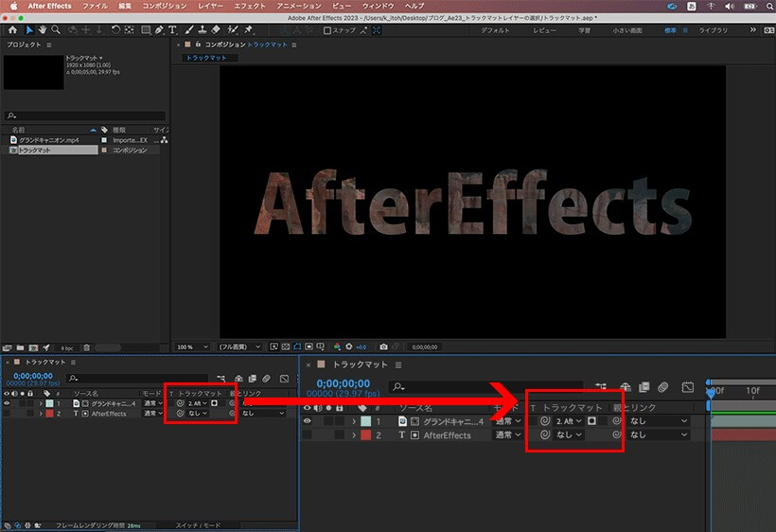776x532 pixels.
Task: Click the 8 bpc color depth button
Action: coord(67,348)
